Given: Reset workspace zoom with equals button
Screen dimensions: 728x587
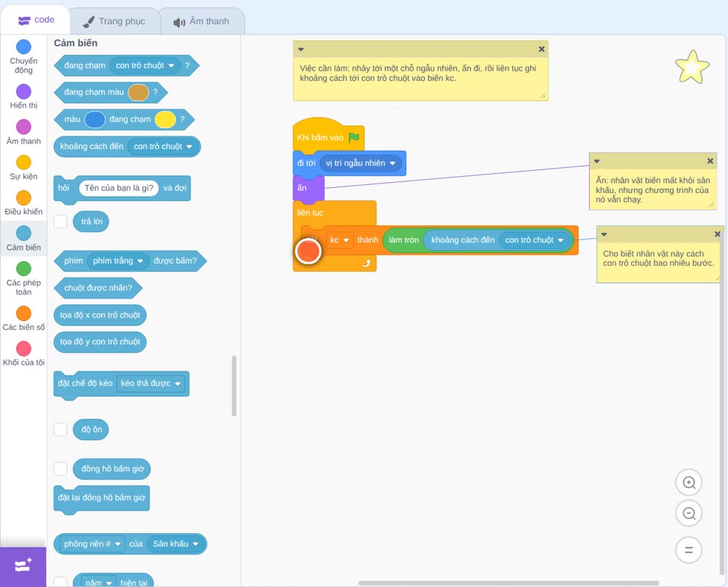Looking at the screenshot, I should coord(689,551).
